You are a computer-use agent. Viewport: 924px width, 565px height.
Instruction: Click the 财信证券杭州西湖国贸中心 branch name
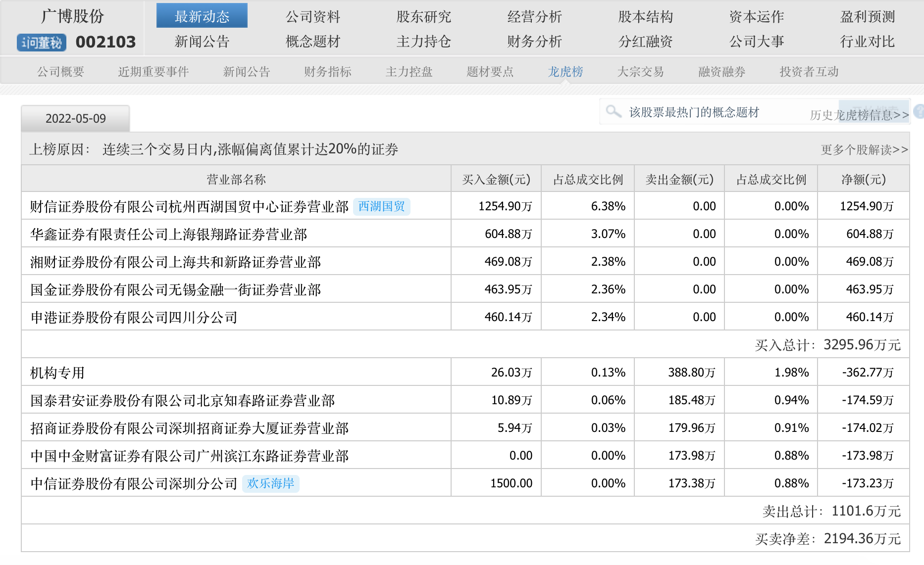click(189, 206)
